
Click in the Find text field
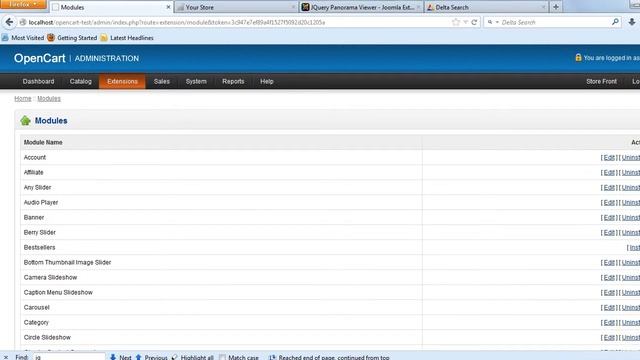pos(69,357)
